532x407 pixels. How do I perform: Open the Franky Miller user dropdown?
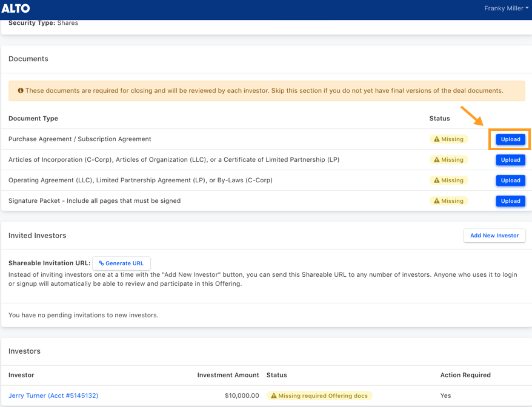pos(506,8)
